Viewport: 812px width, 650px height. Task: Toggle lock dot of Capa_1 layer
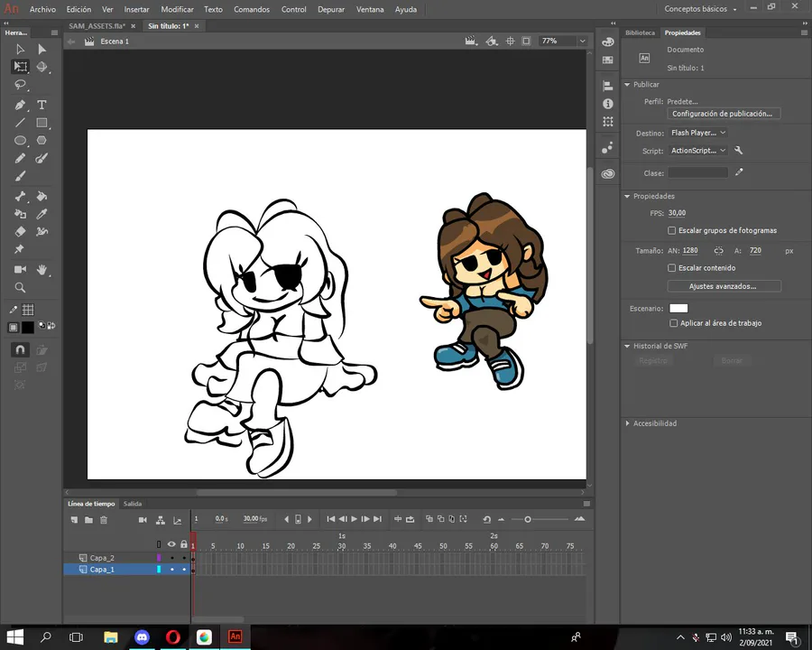coord(184,569)
